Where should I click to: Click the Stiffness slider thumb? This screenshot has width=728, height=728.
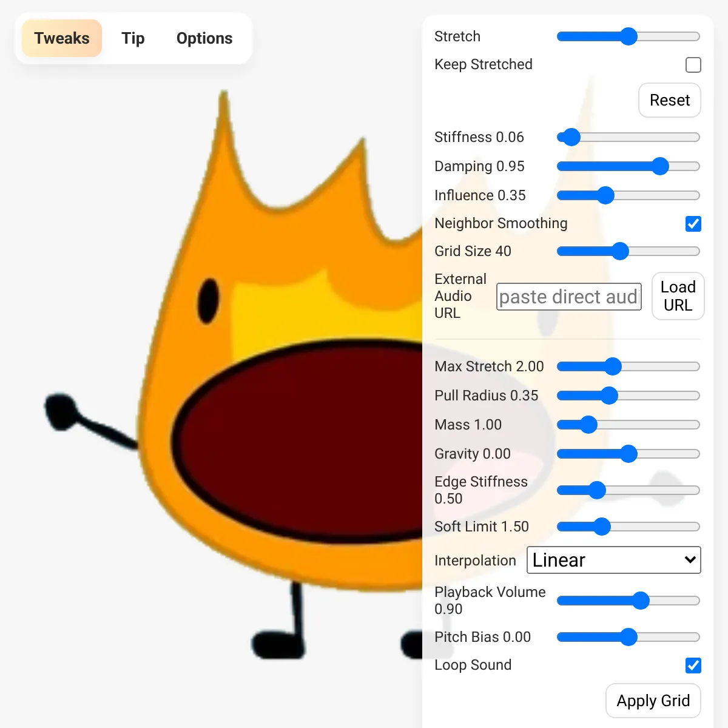click(571, 137)
